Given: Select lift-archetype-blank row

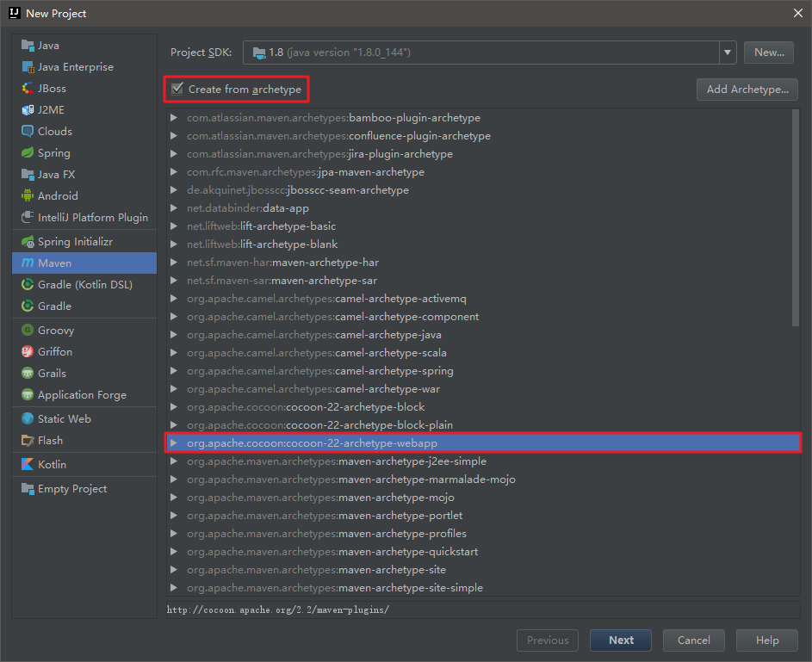Looking at the screenshot, I should click(483, 244).
